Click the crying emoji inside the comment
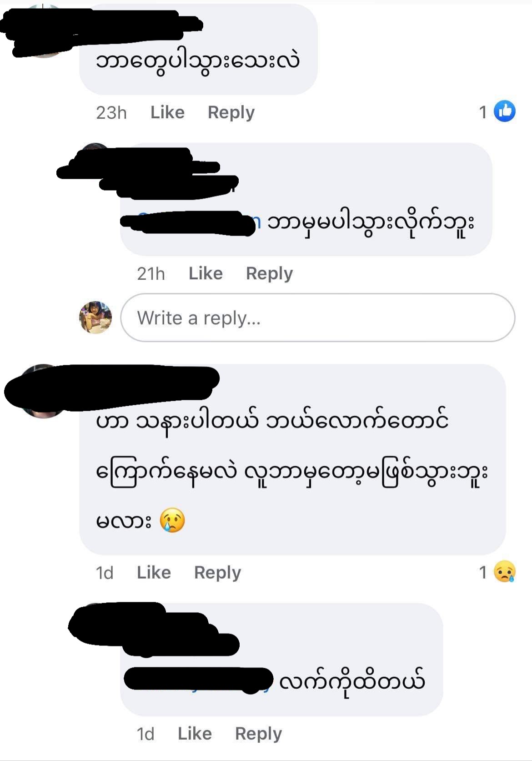This screenshot has height=761, width=532. pyautogui.click(x=172, y=521)
